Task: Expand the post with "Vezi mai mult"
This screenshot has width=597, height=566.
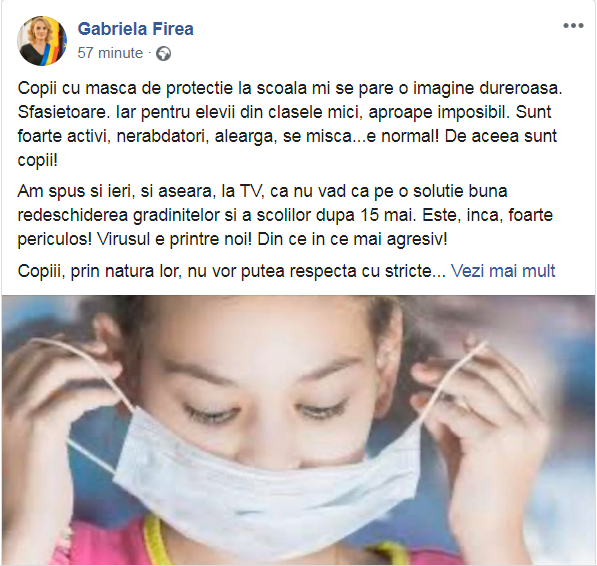Action: [503, 271]
